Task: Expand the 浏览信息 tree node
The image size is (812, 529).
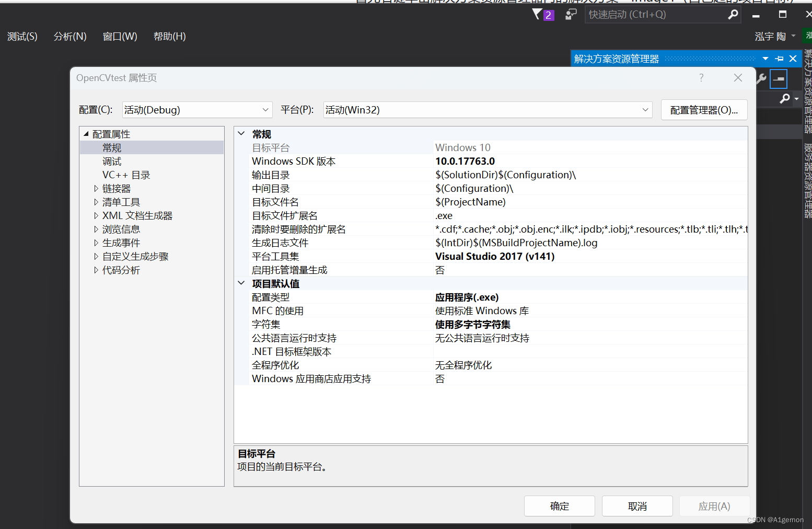Action: 96,229
